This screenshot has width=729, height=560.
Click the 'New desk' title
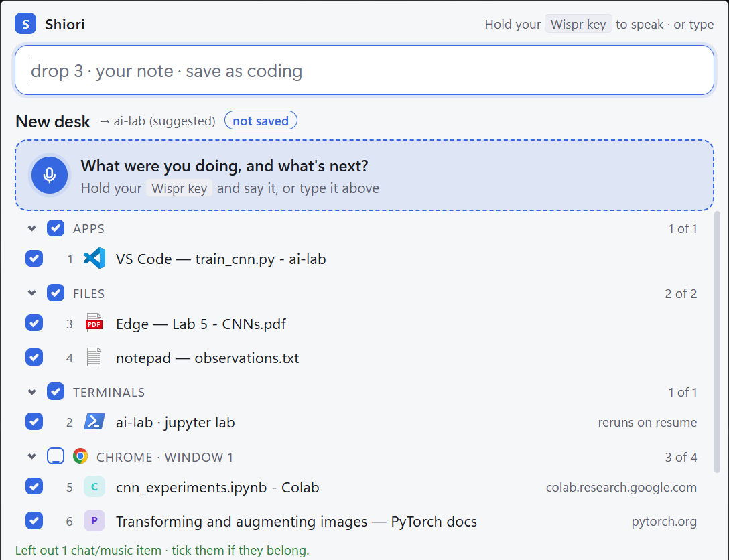[52, 121]
